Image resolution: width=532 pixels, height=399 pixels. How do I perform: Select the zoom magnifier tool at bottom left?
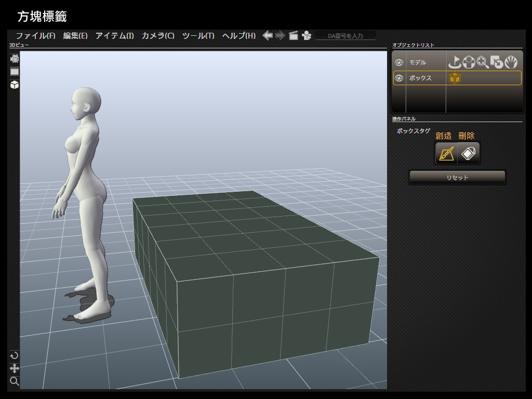(x=15, y=381)
